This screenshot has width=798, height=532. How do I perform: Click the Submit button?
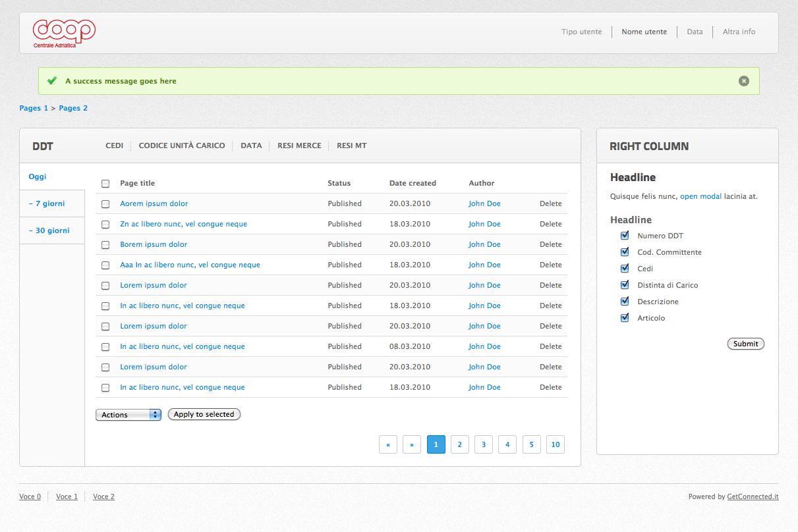(x=746, y=344)
